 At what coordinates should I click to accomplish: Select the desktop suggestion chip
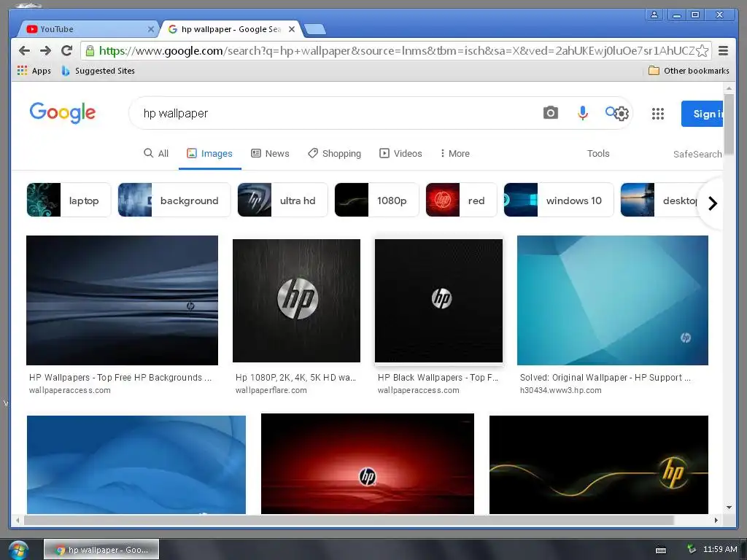tap(659, 200)
